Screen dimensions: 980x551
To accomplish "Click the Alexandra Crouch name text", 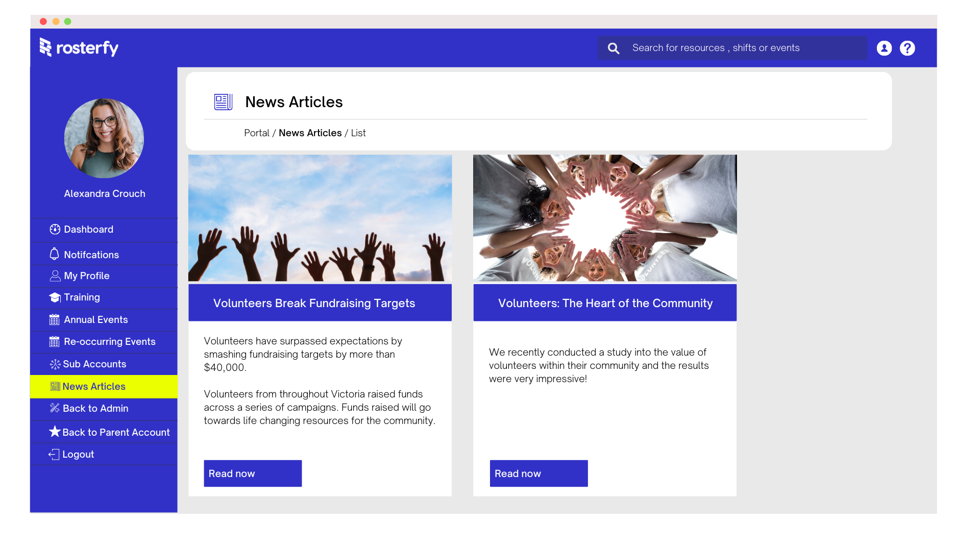I will 105,194.
